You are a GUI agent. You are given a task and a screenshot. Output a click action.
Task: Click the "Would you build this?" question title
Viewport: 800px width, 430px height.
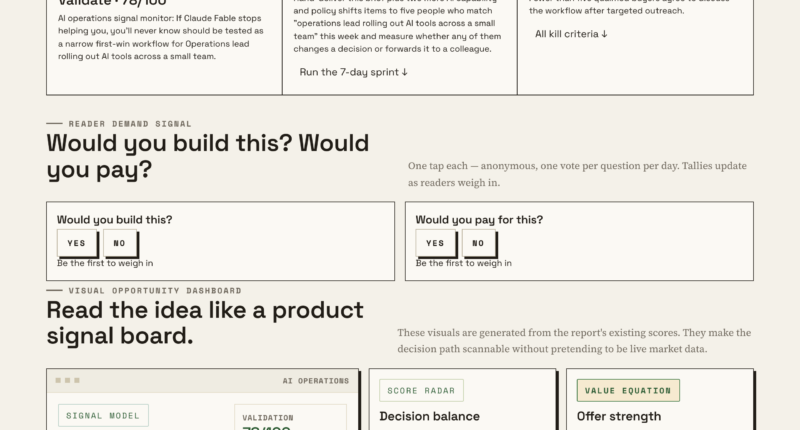115,220
